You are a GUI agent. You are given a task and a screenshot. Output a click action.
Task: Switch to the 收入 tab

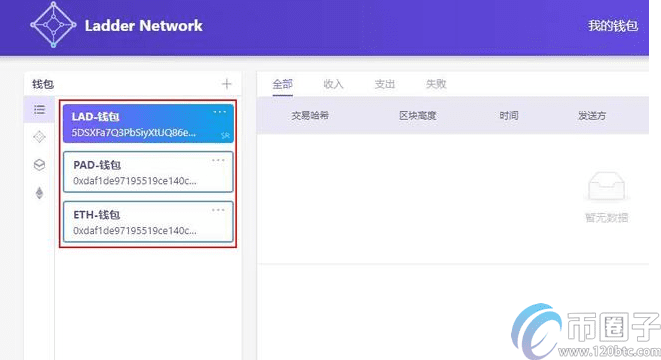[x=333, y=84]
